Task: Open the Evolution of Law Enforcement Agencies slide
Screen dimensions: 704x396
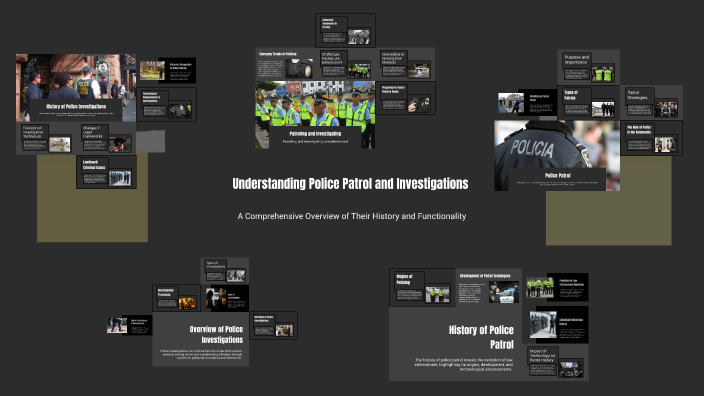Action: click(557, 287)
